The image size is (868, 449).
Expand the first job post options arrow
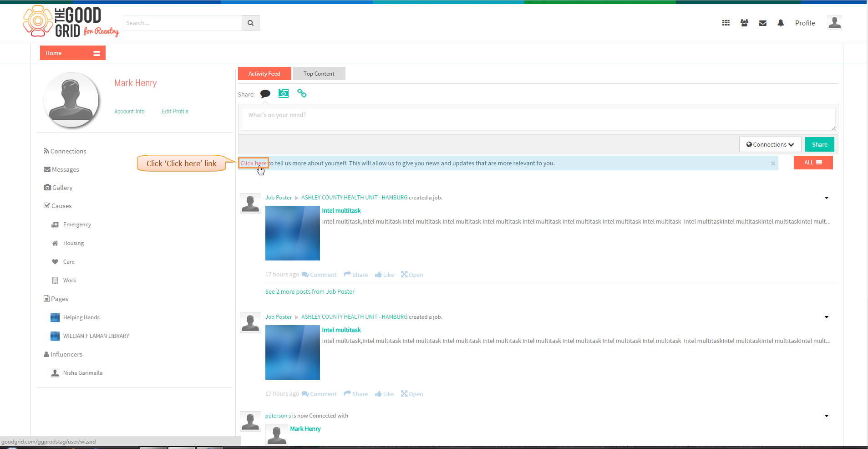click(x=827, y=198)
